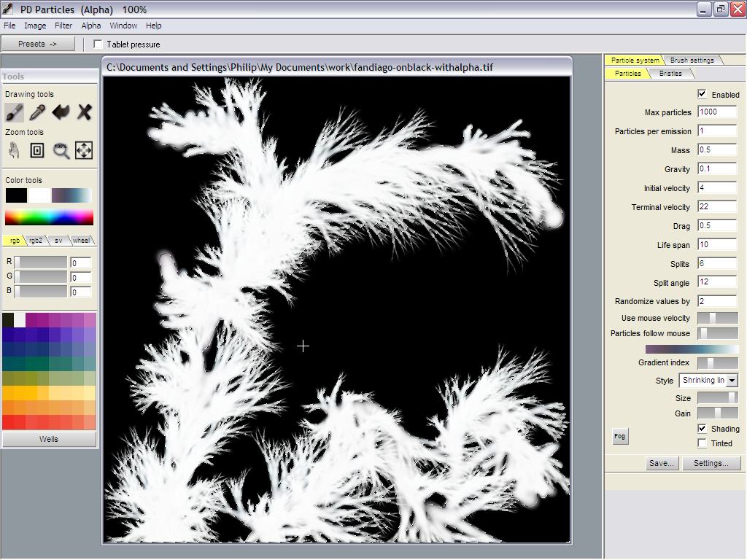Pick the eyedropper color sampler tool
Viewport: 747px width, 560px height.
(x=37, y=112)
